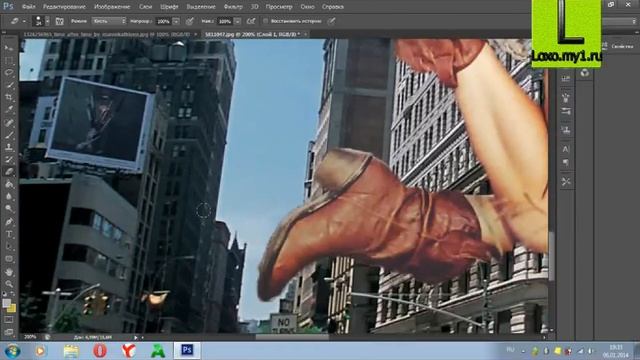Select the Brush tool
Viewport: 640px width, 360px height.
(9, 135)
